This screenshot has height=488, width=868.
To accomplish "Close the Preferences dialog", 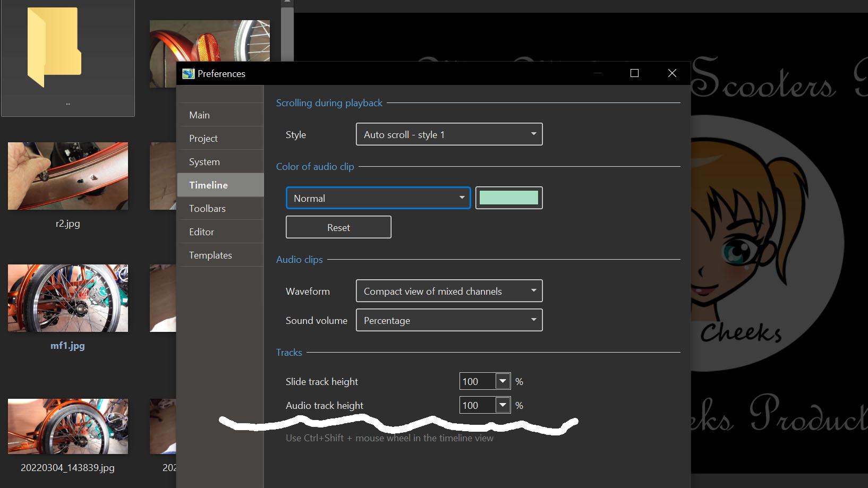I will (x=672, y=73).
